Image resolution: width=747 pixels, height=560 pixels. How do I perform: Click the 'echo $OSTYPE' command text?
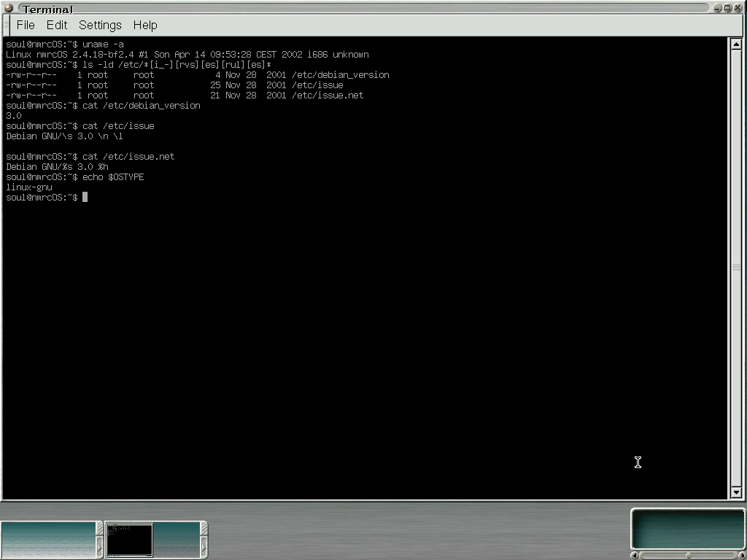113,177
